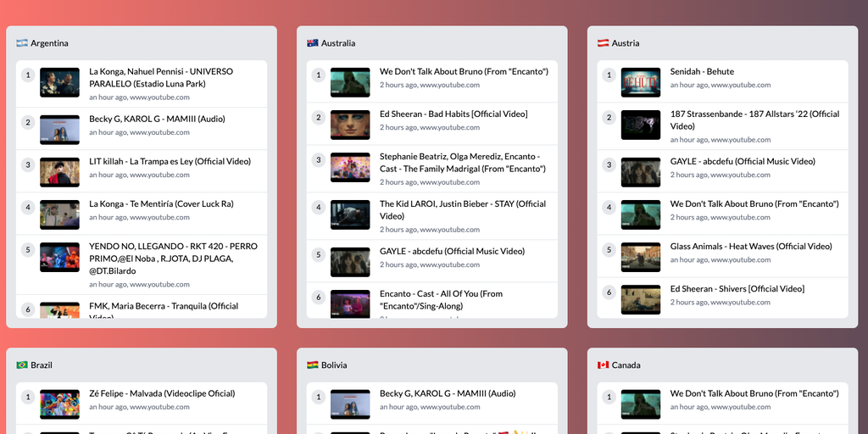
Task: Click timestamp under Ed Sheeran Bad Habits
Action: pyautogui.click(x=430, y=127)
